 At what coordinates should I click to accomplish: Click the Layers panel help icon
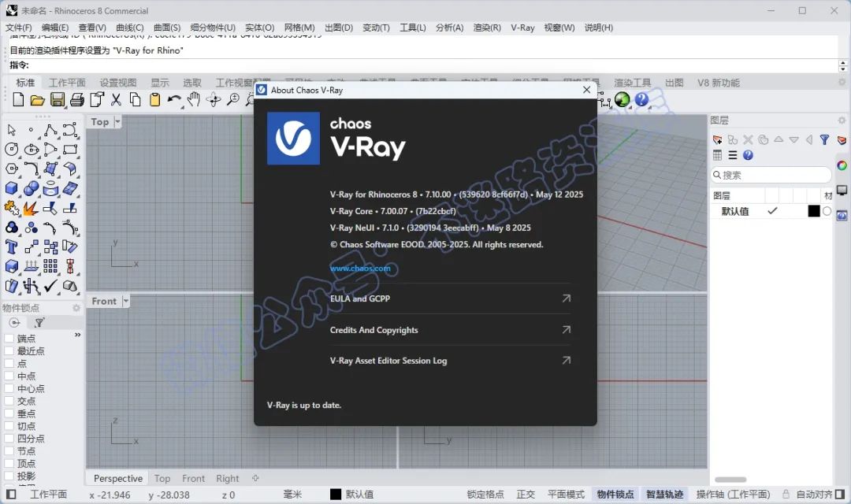pos(748,155)
